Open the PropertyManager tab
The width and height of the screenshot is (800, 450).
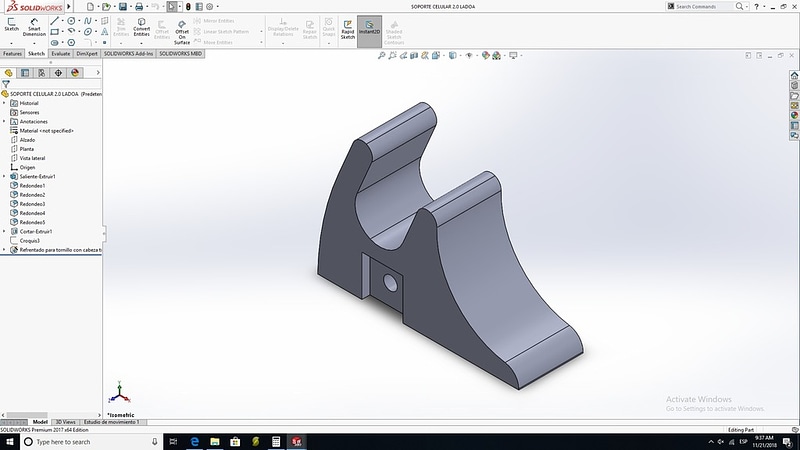click(25, 73)
